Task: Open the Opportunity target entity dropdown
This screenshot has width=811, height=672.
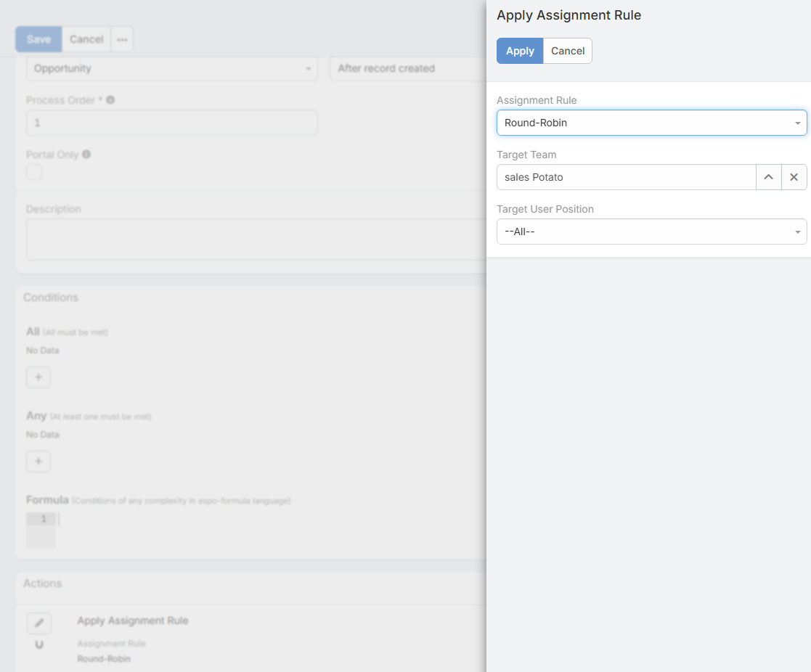Action: point(171,68)
